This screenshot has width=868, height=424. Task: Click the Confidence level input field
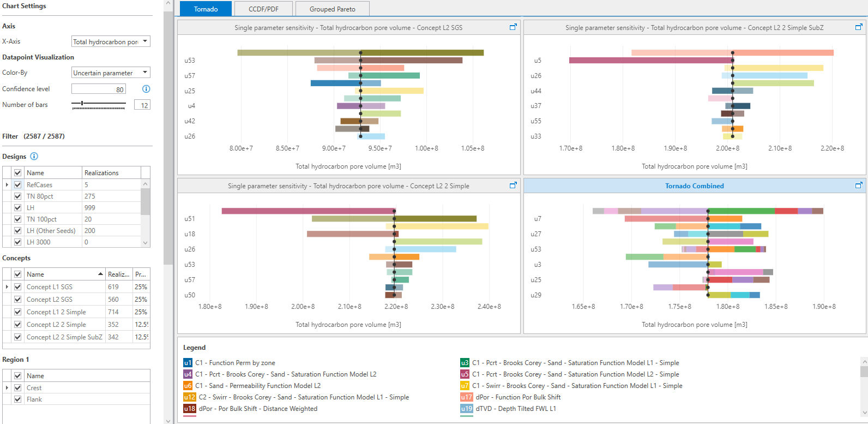pos(99,89)
